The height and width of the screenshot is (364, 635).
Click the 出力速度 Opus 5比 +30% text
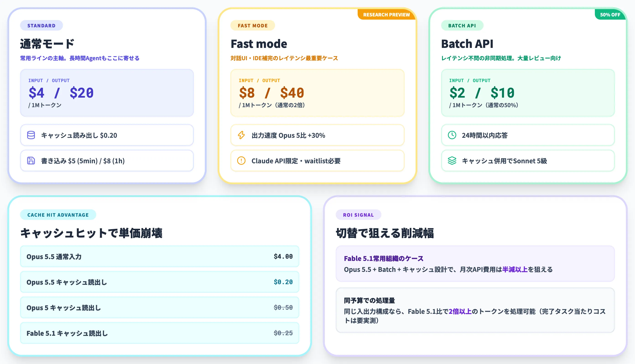click(x=288, y=135)
